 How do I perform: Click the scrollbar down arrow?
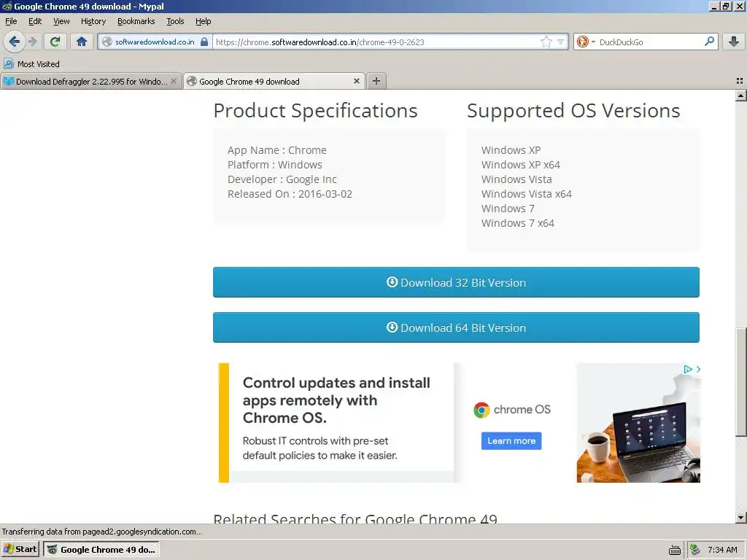(741, 518)
